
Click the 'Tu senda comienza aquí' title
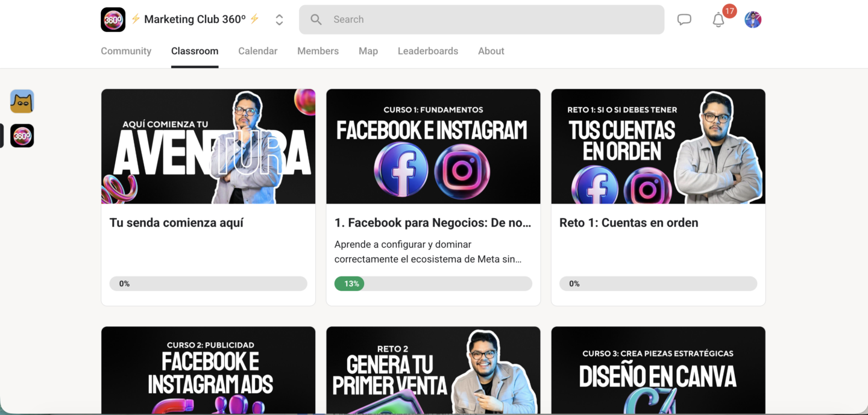tap(177, 223)
